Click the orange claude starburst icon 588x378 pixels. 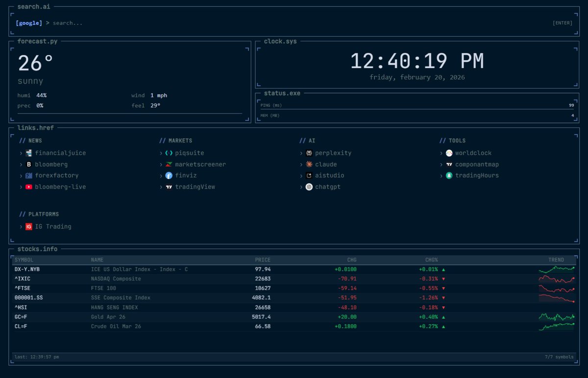[309, 165]
